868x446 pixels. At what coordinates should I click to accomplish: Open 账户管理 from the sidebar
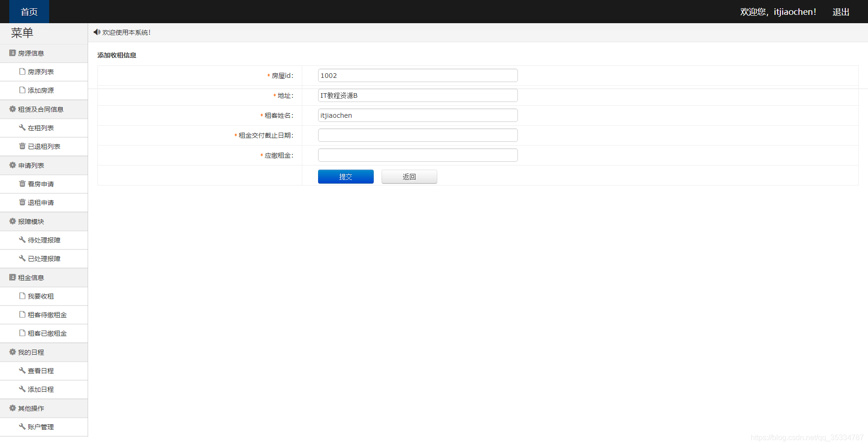click(44, 427)
